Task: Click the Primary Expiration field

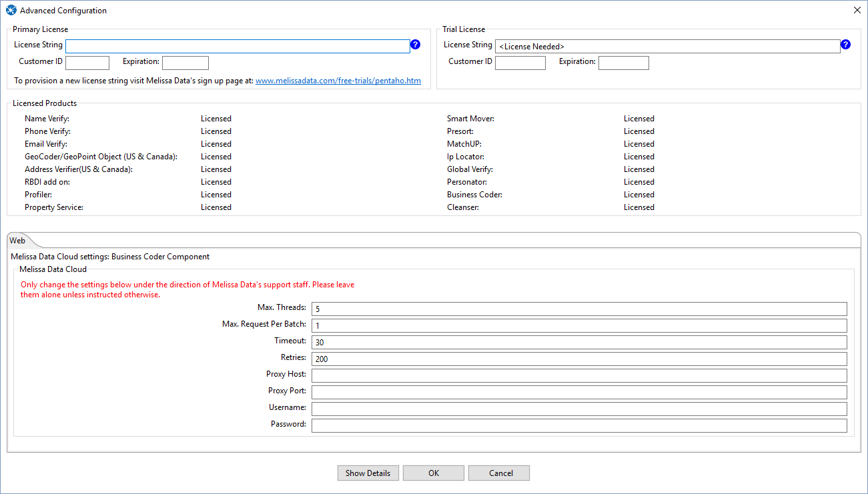Action: pos(185,63)
